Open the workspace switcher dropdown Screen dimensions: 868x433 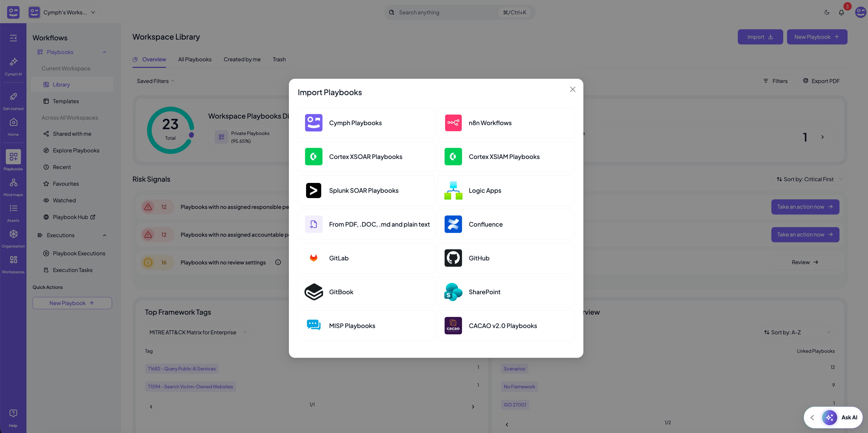point(62,12)
